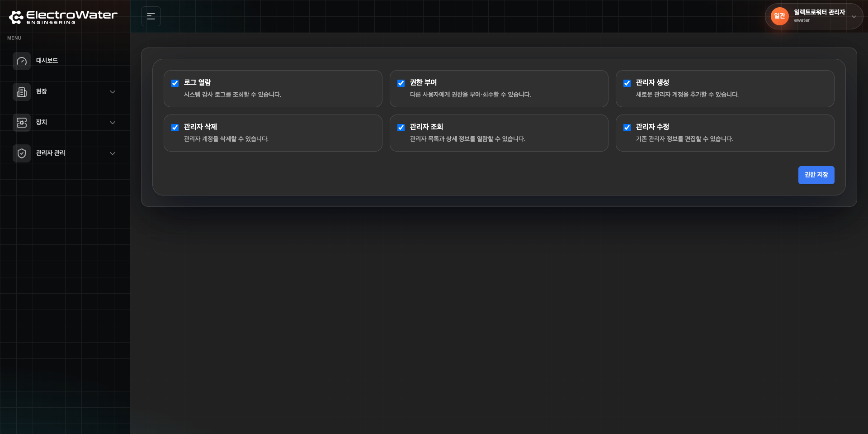This screenshot has width=868, height=434.
Task: Click the 관리자 수정 permission card
Action: pyautogui.click(x=725, y=133)
